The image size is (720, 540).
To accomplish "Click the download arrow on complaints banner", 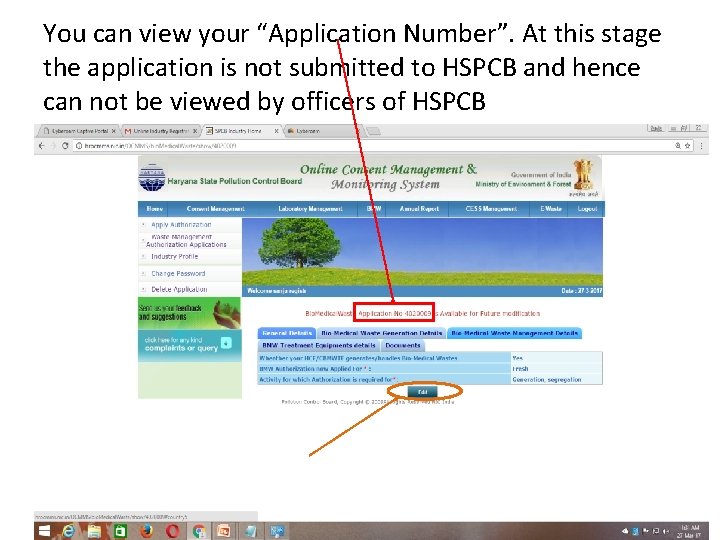I will coord(226,343).
